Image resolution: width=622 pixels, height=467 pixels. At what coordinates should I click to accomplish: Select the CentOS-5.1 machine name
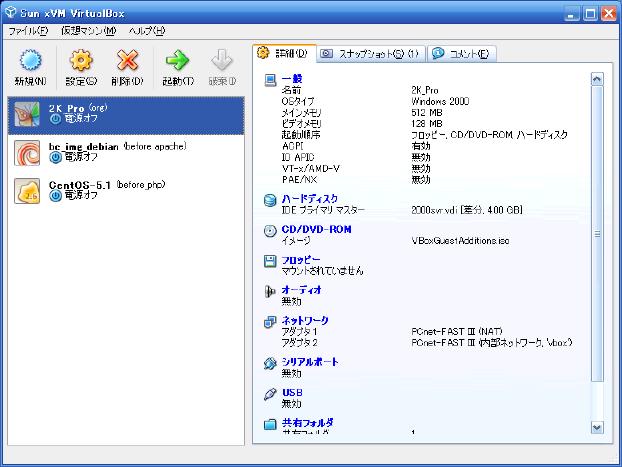coord(79,185)
